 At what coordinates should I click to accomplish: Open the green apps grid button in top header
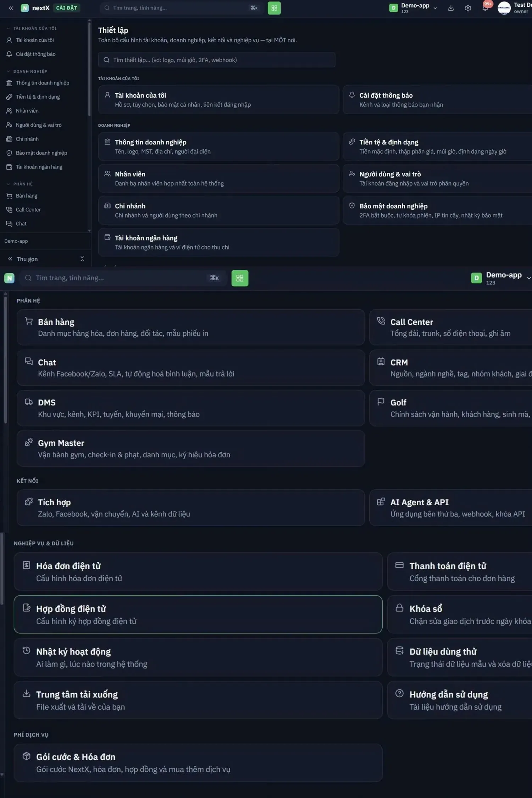pos(274,8)
